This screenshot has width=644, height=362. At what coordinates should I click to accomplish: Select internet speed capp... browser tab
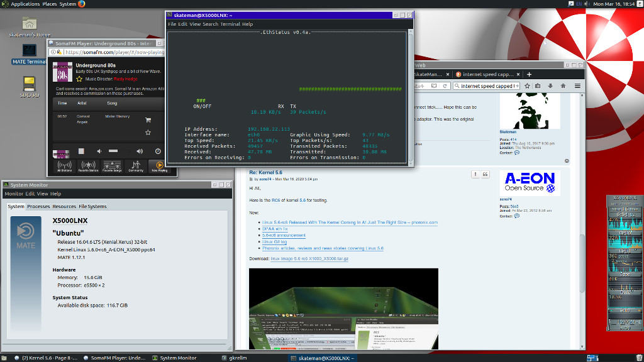pyautogui.click(x=487, y=74)
